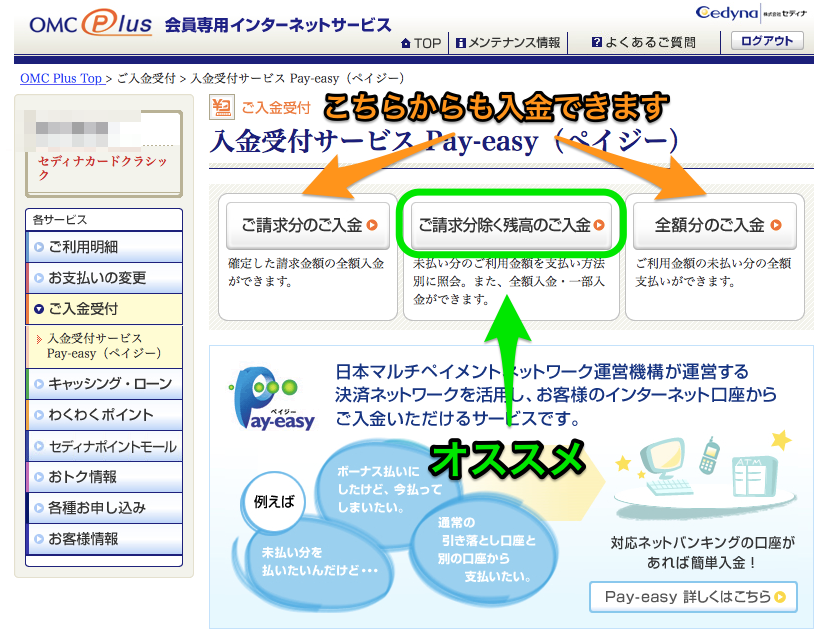Click the FAQ question mark icon
The width and height of the screenshot is (829, 635).
(597, 42)
